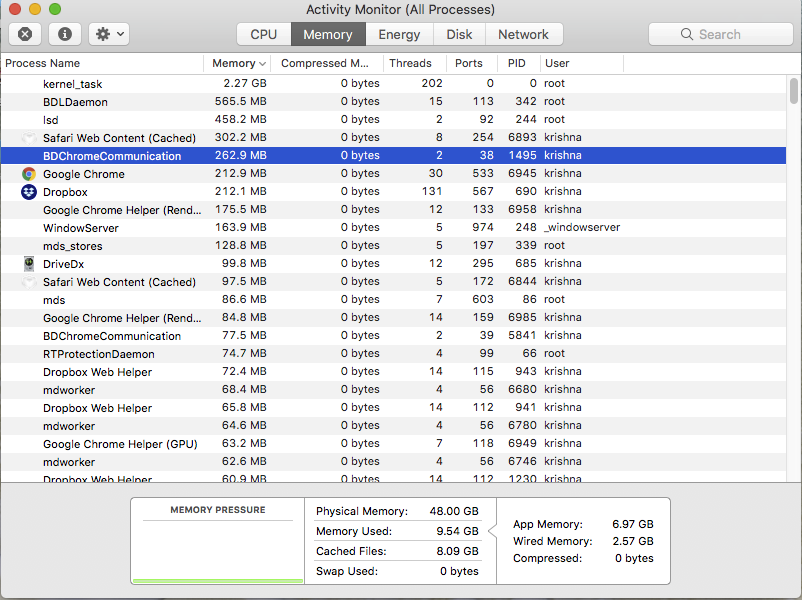Viewport: 802px width, 600px height.
Task: Select the mds_stores process row
Action: (393, 246)
